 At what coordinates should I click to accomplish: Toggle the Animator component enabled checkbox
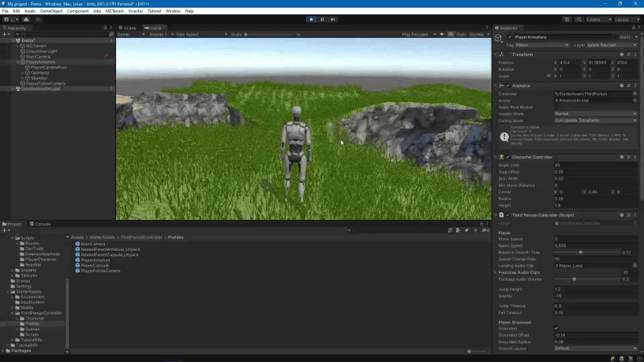coord(507,86)
